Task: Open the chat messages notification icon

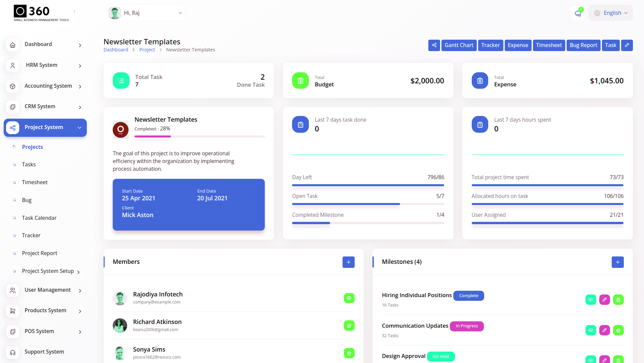Action: point(578,13)
